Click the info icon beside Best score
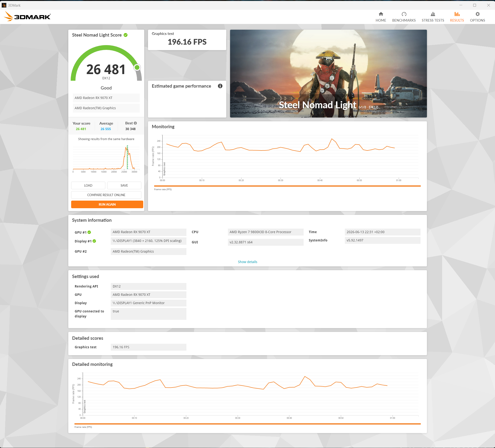The height and width of the screenshot is (448, 495). 135,123
